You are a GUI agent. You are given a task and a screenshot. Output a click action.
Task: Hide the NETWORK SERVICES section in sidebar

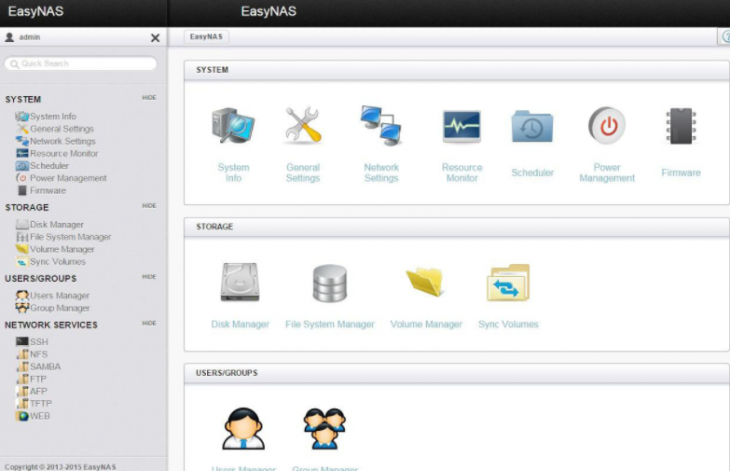tap(149, 323)
